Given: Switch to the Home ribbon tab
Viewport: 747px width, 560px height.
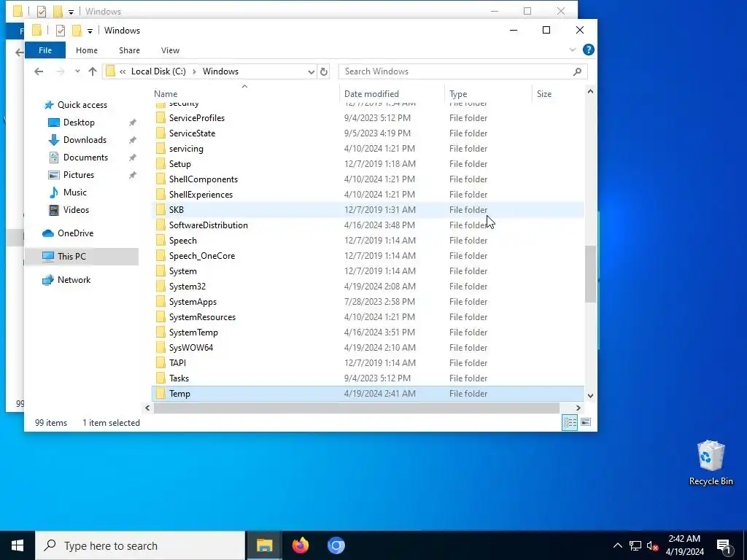Looking at the screenshot, I should [86, 50].
